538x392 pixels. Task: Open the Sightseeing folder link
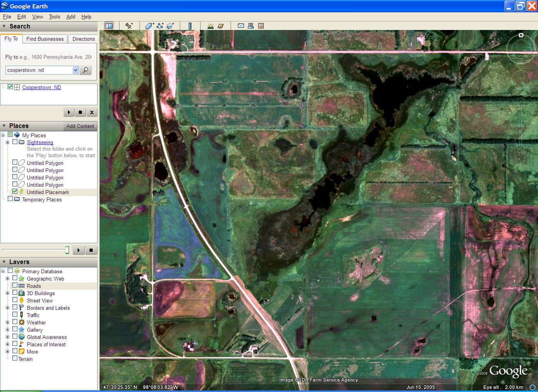point(40,142)
